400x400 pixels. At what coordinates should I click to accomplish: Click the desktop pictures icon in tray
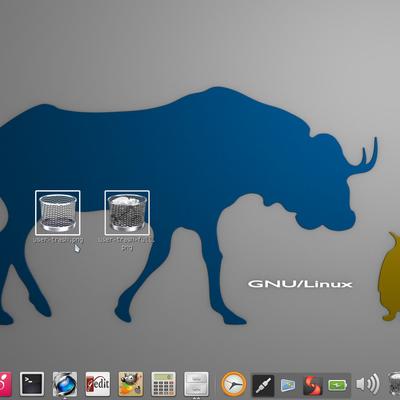pyautogui.click(x=288, y=385)
